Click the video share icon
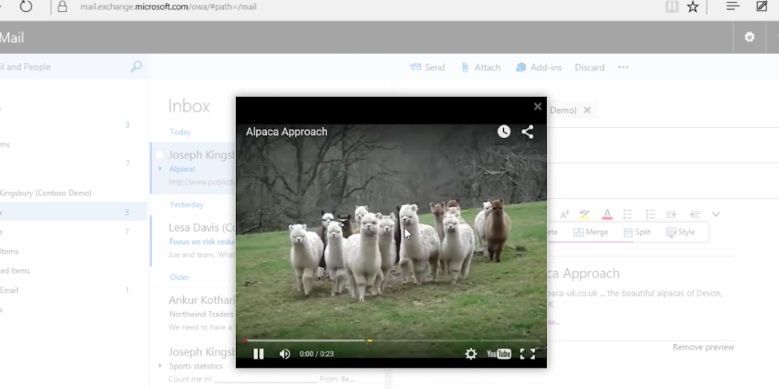This screenshot has width=779, height=389. (x=527, y=132)
